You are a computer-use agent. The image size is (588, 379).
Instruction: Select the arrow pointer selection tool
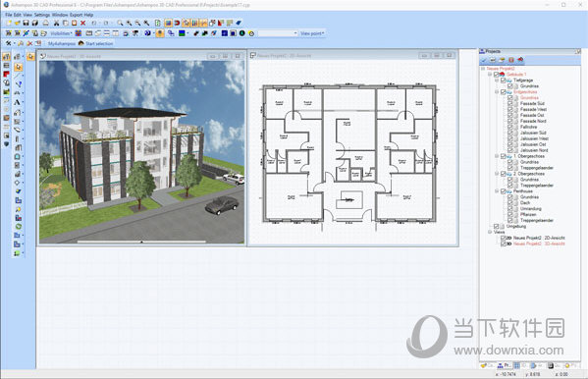[x=18, y=67]
